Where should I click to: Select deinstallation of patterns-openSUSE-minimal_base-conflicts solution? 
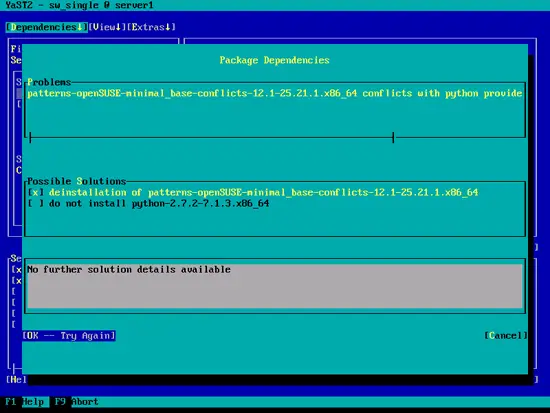click(253, 192)
